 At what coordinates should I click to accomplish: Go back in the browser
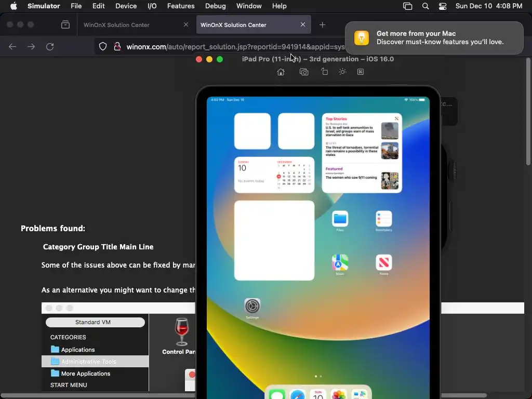[x=12, y=46]
